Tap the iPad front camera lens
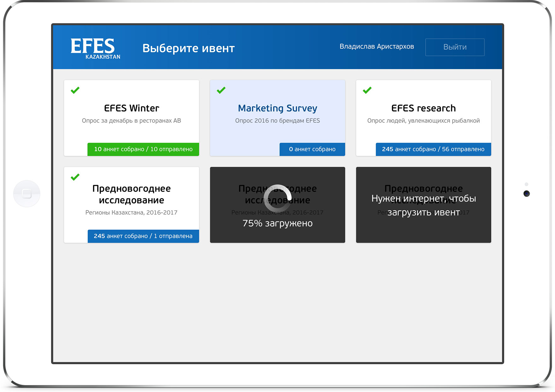 pyautogui.click(x=526, y=194)
